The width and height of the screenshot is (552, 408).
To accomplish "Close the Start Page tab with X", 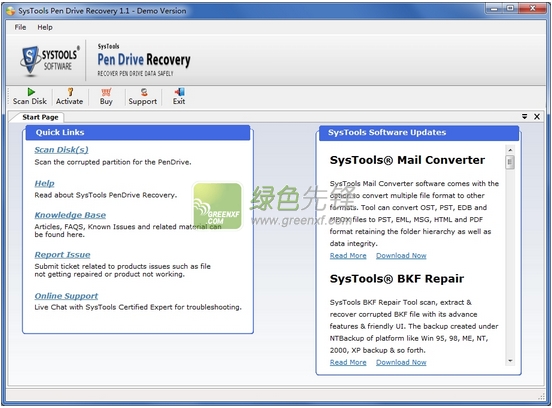I will 537,117.
